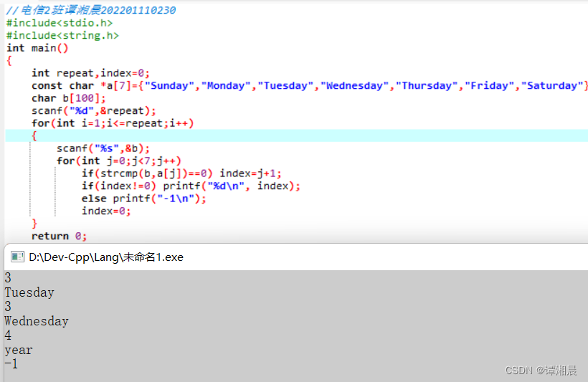Click the for(int j=0;j<7;j++) line
588x382 pixels.
(119, 161)
